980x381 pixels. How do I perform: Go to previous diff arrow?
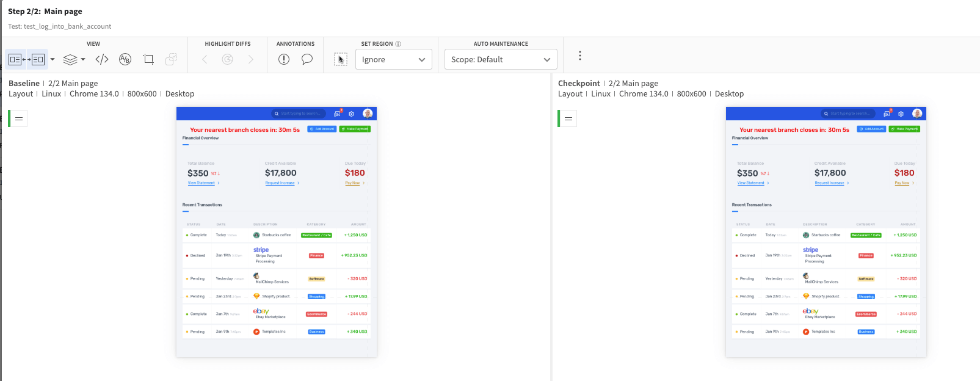click(x=205, y=59)
